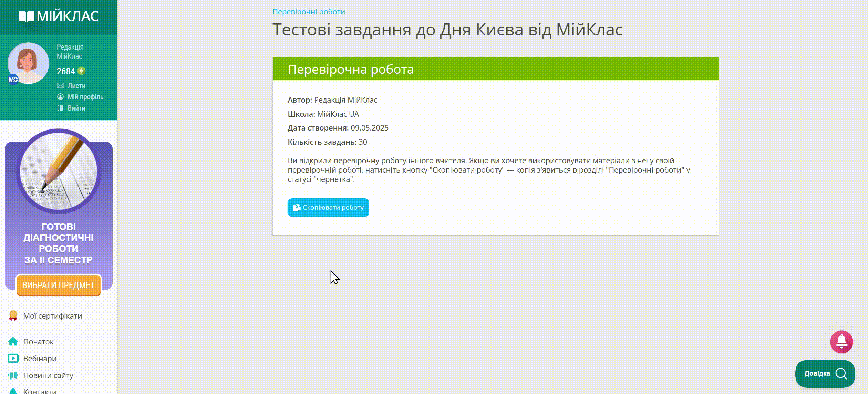Click Перевірочні роботи breadcrumb link

pyautogui.click(x=309, y=12)
